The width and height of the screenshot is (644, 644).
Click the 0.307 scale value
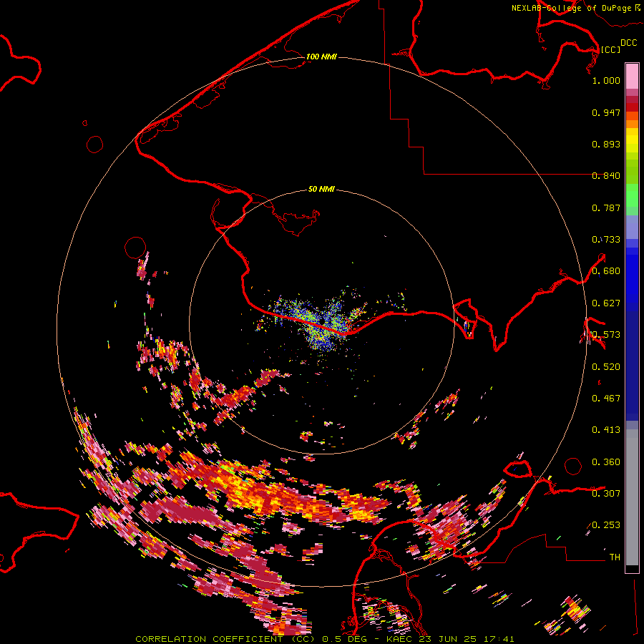point(606,494)
